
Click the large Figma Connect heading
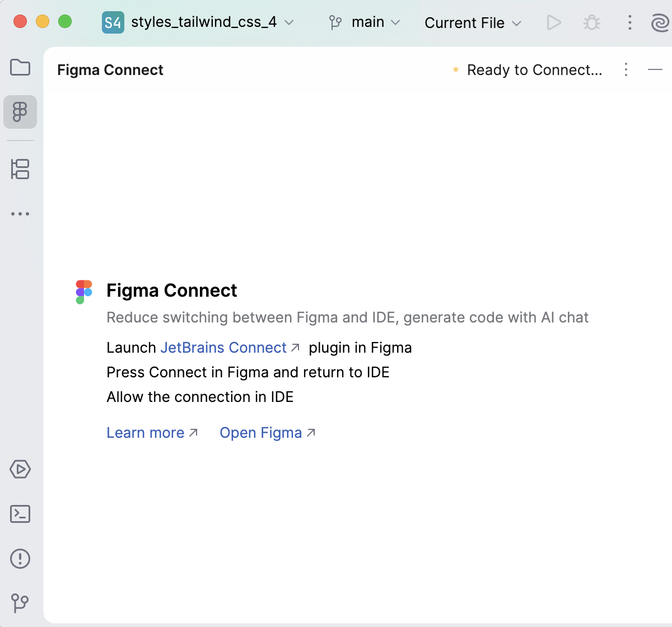click(x=172, y=291)
